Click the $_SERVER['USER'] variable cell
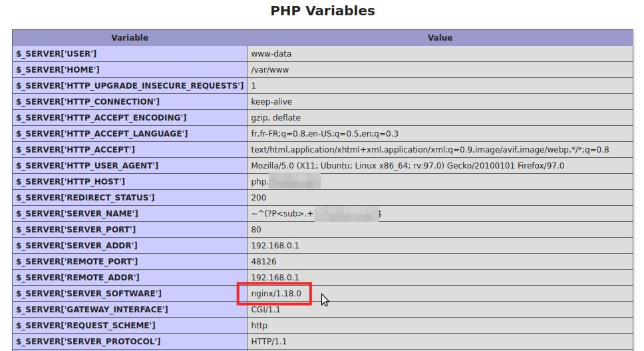 (57, 54)
